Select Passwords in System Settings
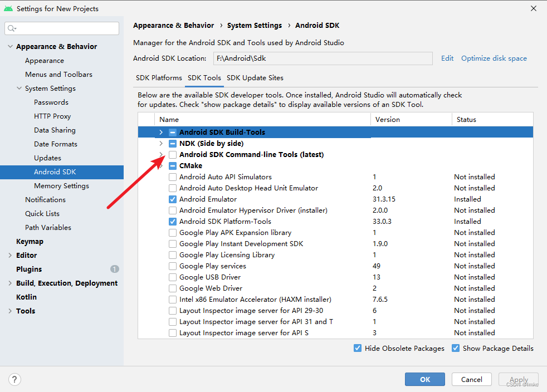The height and width of the screenshot is (392, 547). tap(51, 102)
